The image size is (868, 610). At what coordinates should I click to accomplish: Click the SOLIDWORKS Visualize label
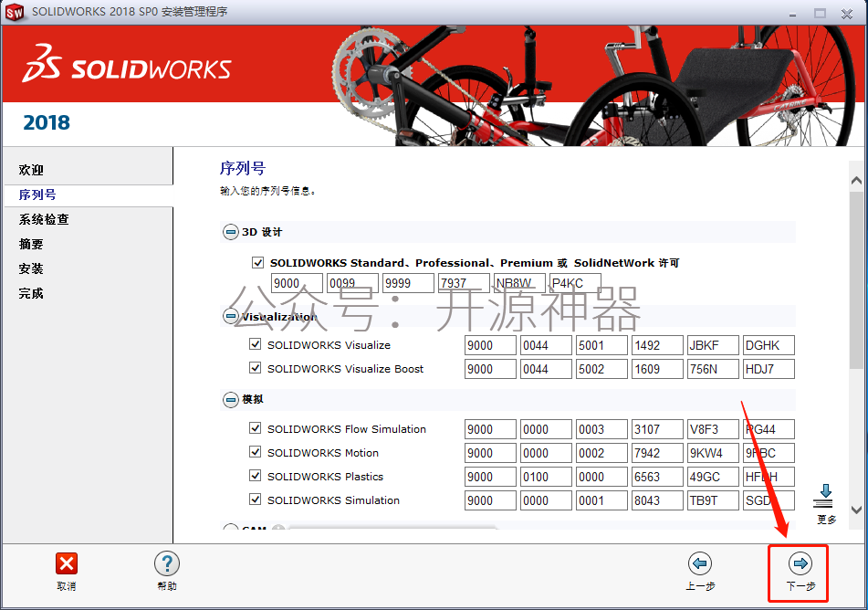pos(329,345)
